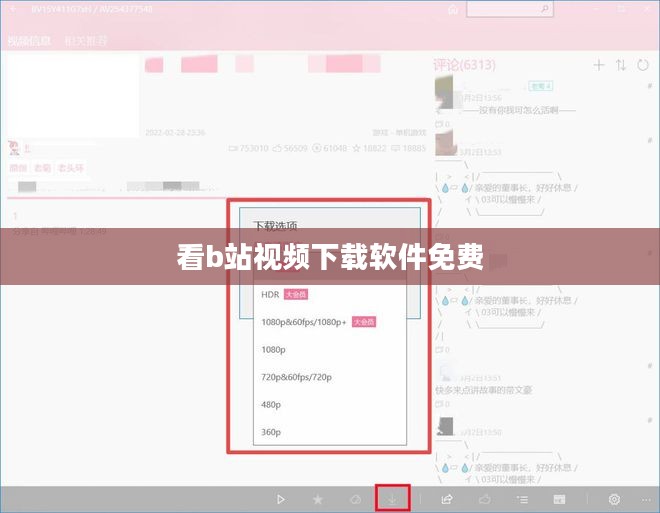The image size is (660, 513).
Task: Change comment sort order with arrows icon
Action: click(621, 65)
